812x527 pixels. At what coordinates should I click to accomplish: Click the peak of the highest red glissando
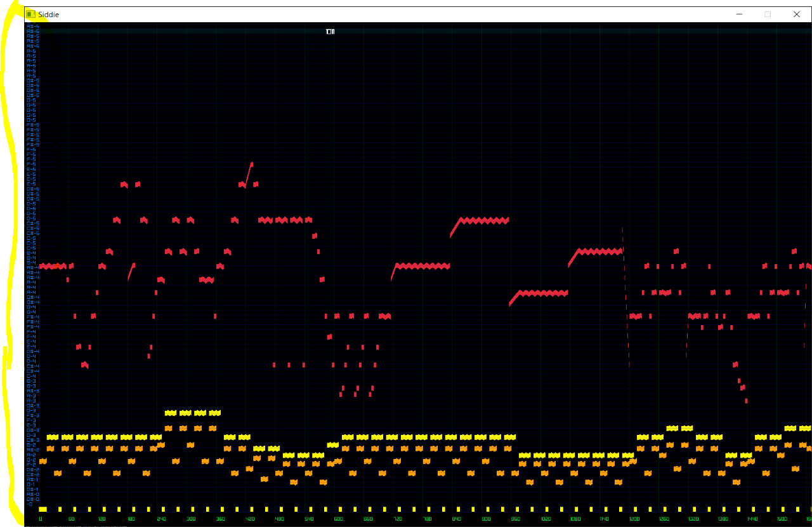coord(251,164)
